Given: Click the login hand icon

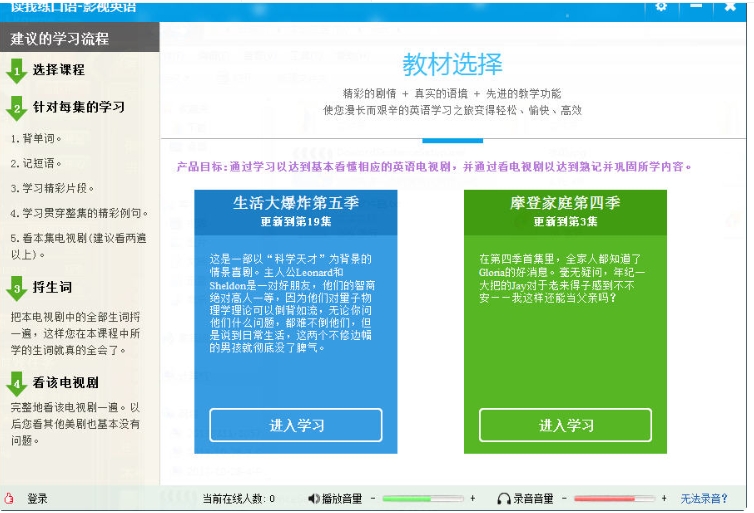Looking at the screenshot, I should (x=9, y=498).
